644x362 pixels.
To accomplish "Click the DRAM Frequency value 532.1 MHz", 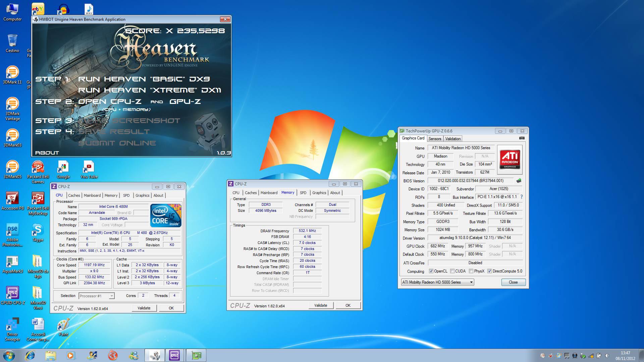I will 307,231.
